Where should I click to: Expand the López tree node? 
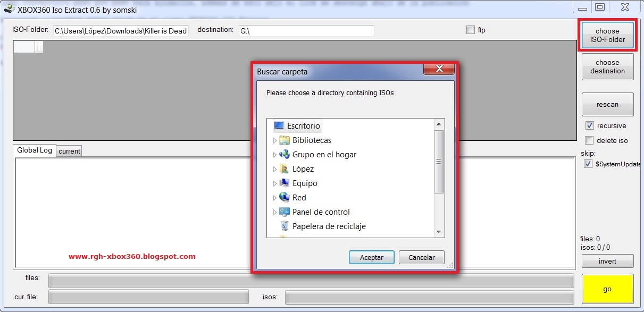point(275,169)
